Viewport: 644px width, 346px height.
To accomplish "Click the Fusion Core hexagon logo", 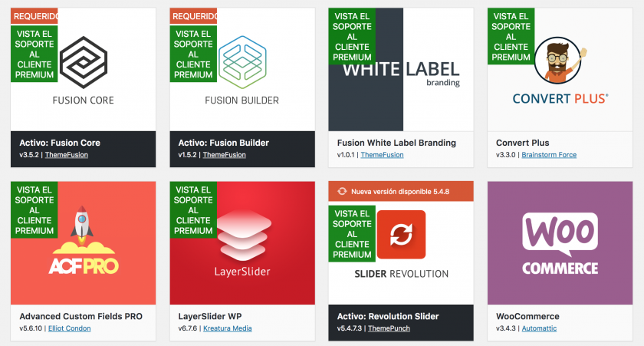I will 84,62.
